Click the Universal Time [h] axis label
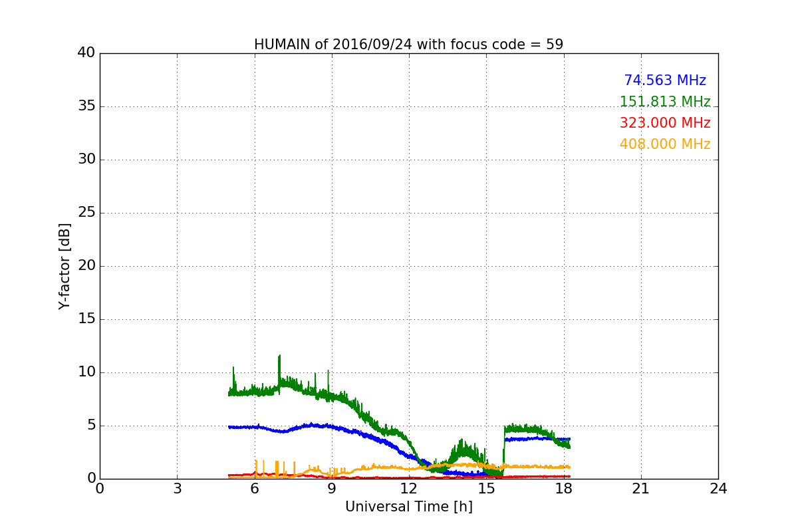 [408, 507]
